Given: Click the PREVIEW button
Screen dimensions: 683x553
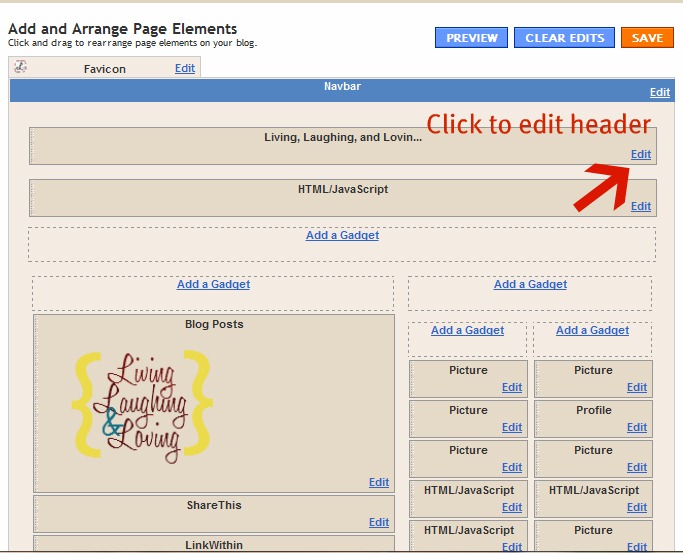Looking at the screenshot, I should 471,38.
